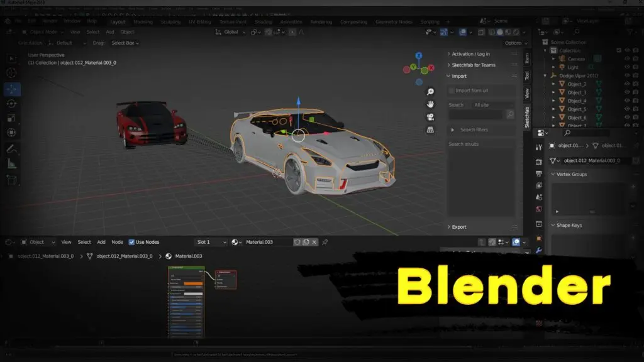The width and height of the screenshot is (644, 362).
Task: Open the Output properties tab
Action: pyautogui.click(x=538, y=173)
